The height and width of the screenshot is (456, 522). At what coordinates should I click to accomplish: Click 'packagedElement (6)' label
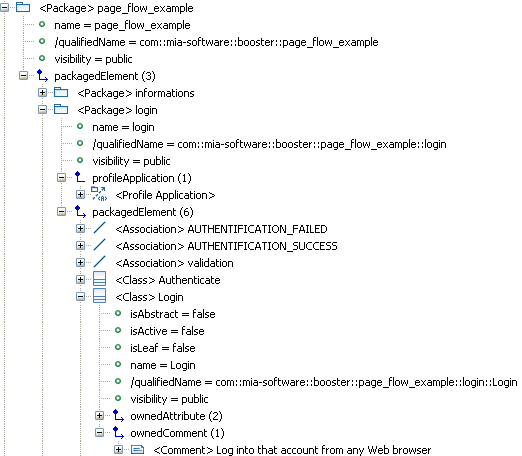click(x=143, y=212)
